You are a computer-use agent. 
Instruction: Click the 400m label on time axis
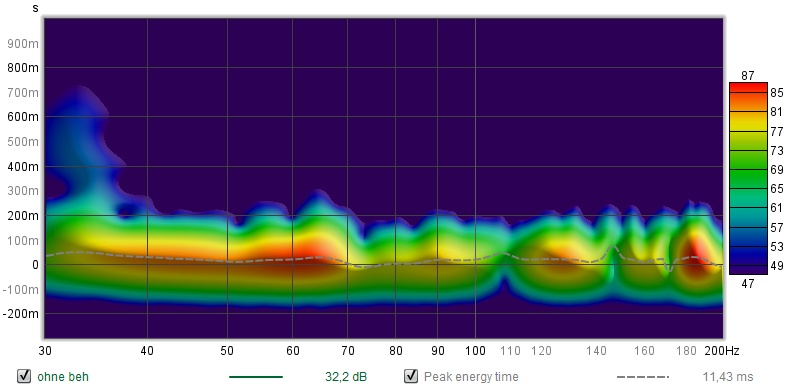pyautogui.click(x=22, y=166)
